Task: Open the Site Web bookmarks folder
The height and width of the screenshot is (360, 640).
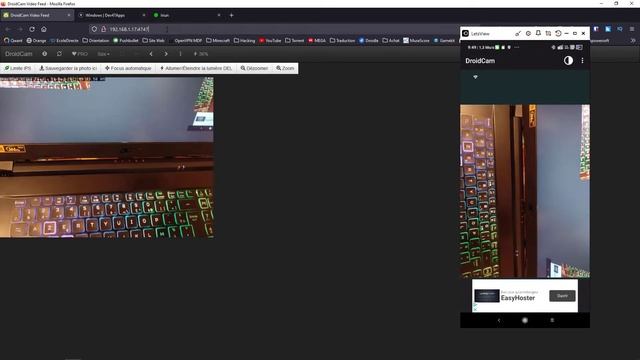Action: 153,40
